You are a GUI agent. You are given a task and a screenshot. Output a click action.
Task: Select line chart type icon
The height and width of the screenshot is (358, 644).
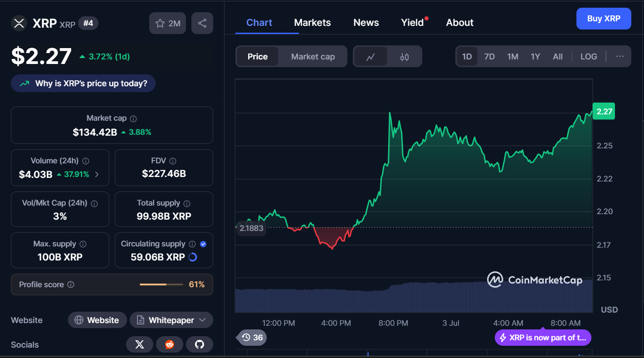[x=371, y=57]
